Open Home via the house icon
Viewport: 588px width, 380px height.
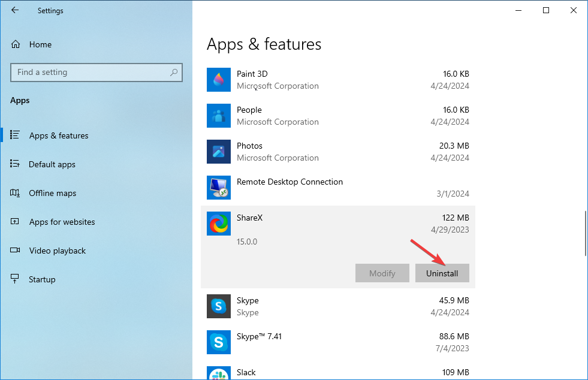point(16,44)
